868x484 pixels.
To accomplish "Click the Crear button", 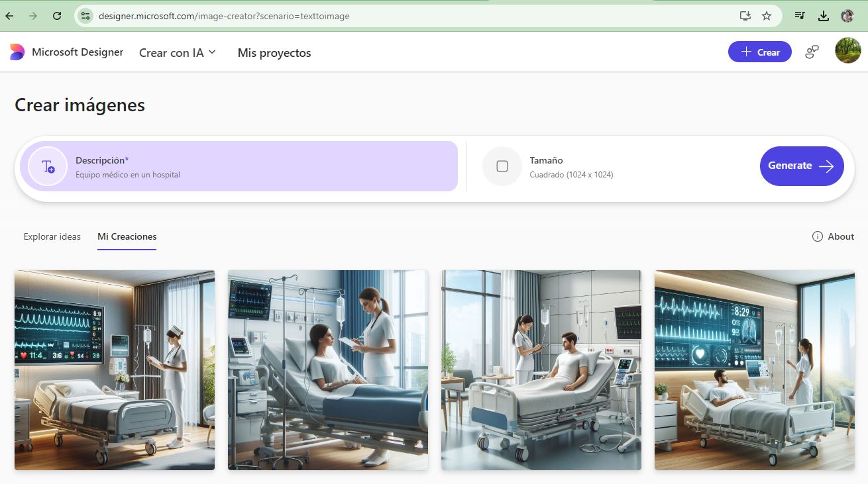I will coord(759,52).
